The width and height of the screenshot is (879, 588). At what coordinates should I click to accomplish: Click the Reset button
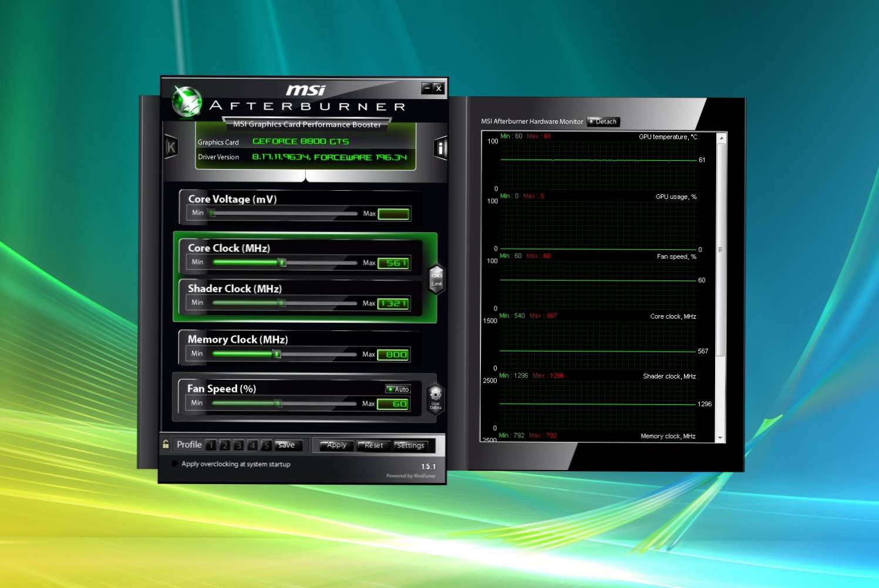[373, 445]
